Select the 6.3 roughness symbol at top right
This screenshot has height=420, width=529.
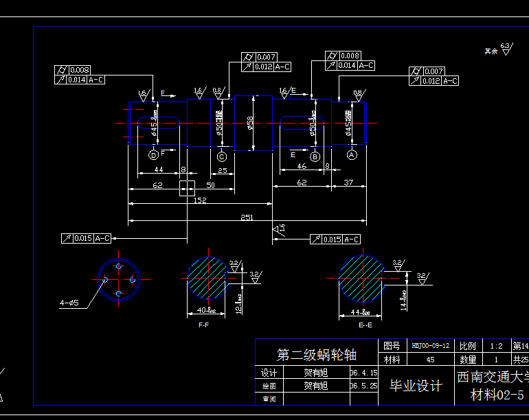(x=506, y=49)
